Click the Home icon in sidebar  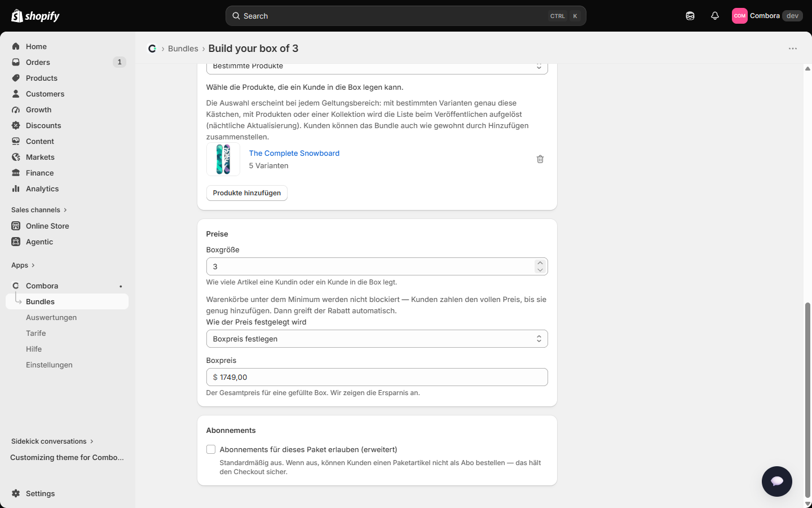point(16,46)
